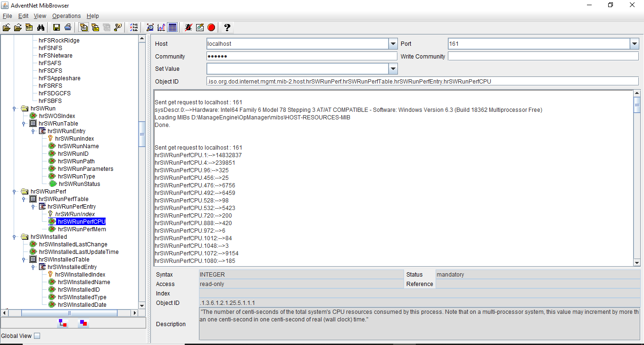This screenshot has height=345, width=644.
Task: Click the Load MIB open-folder toolbar icon
Action: click(x=7, y=27)
